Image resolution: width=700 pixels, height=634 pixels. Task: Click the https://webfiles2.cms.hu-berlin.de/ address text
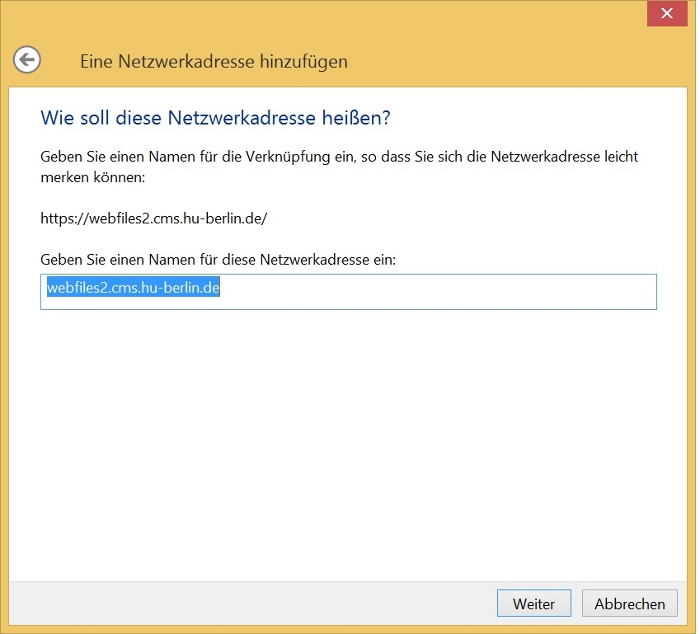(x=153, y=217)
